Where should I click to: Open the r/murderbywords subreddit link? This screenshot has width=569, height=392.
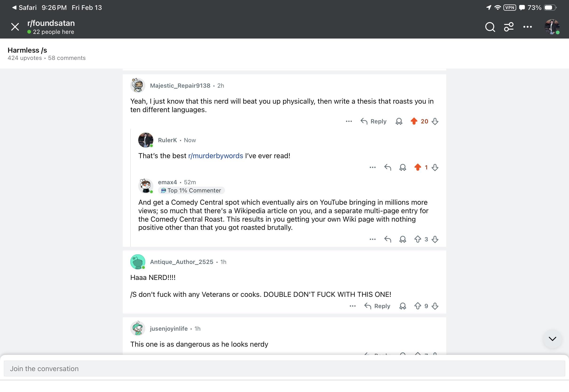215,156
